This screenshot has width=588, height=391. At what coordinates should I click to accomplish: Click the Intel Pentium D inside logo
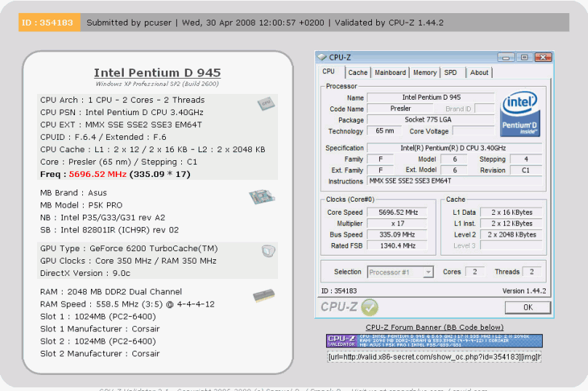tap(520, 114)
